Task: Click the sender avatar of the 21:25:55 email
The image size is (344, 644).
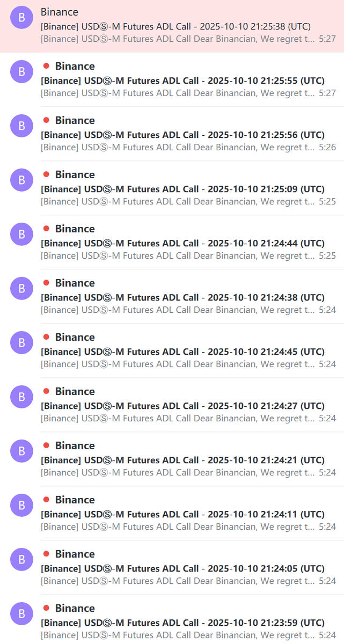Action: (21, 72)
